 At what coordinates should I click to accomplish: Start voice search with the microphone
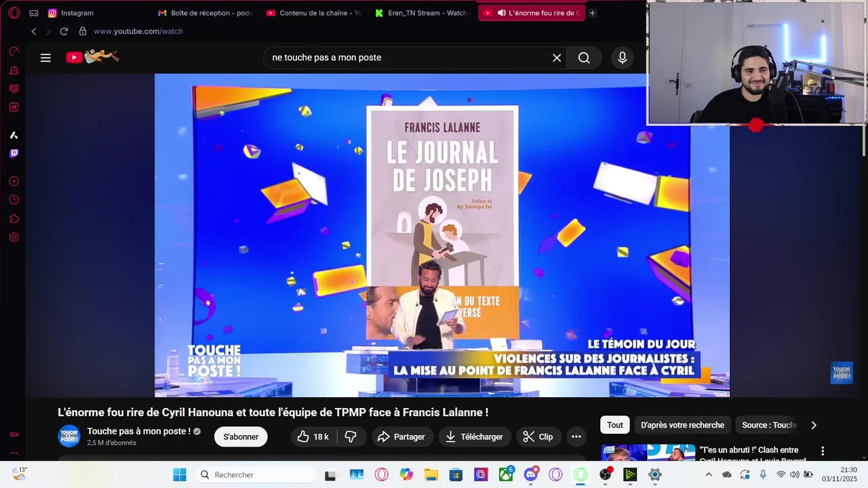pos(623,58)
